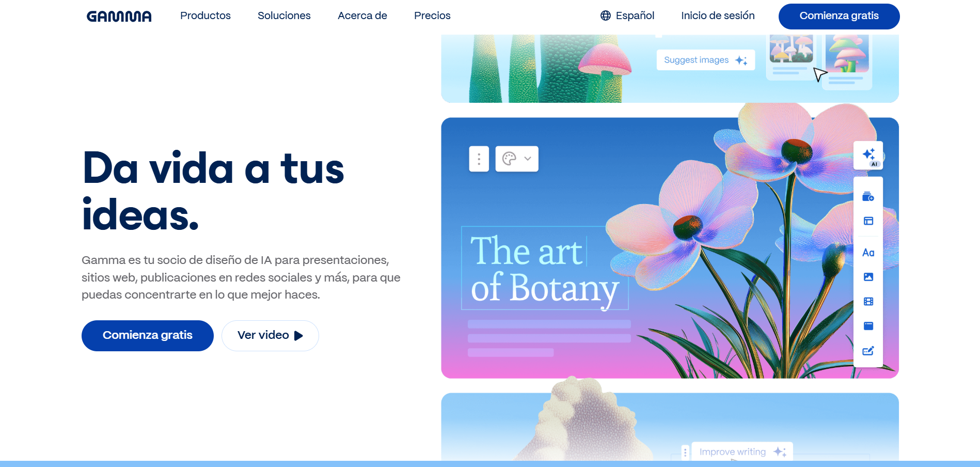Click the add card icon in sidebar
The width and height of the screenshot is (980, 467).
click(868, 197)
